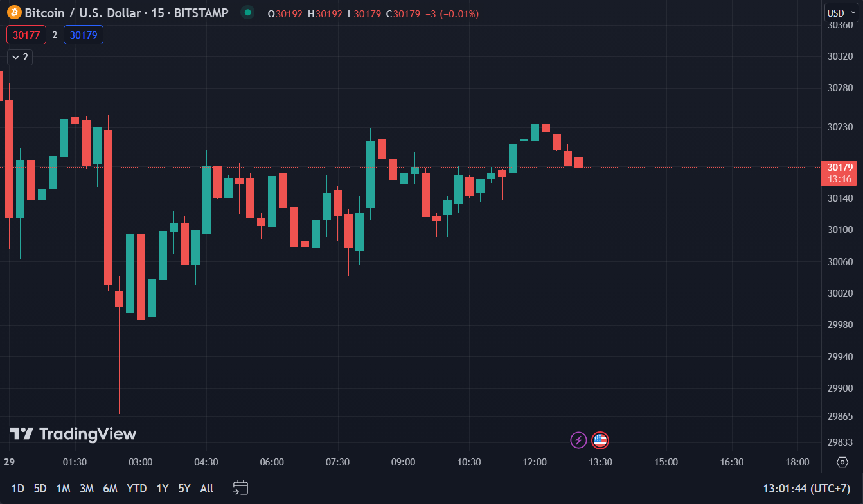863x504 pixels.
Task: Show the All time range
Action: pos(206,489)
